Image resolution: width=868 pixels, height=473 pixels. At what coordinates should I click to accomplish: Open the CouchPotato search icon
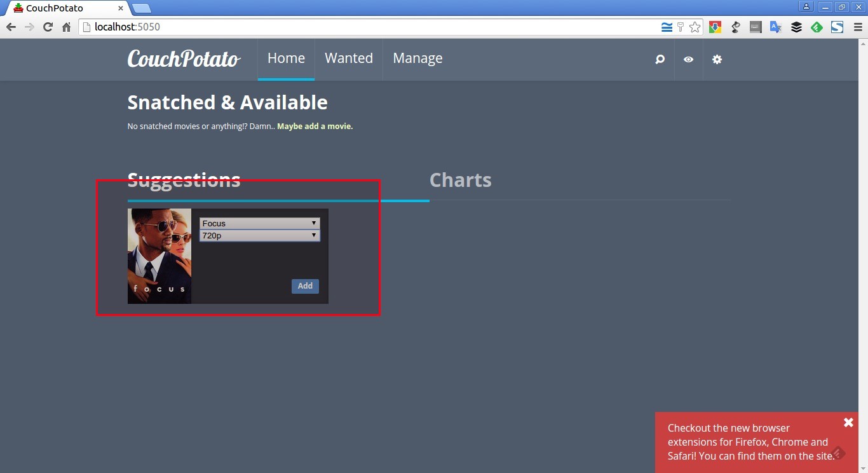pos(660,59)
